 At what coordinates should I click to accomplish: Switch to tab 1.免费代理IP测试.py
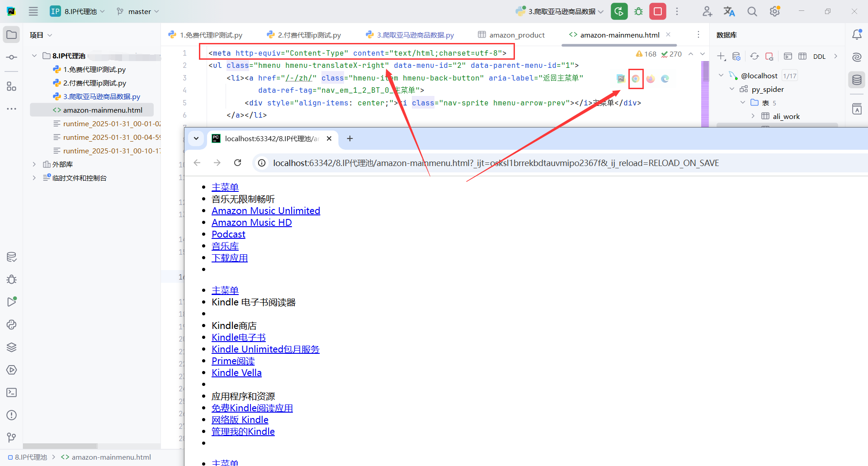click(x=205, y=35)
